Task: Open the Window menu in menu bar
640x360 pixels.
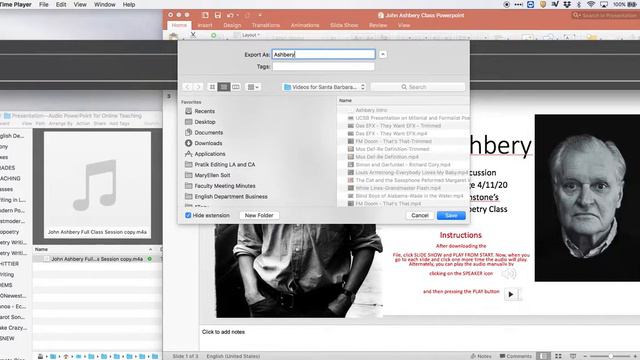Action: [x=104, y=4]
